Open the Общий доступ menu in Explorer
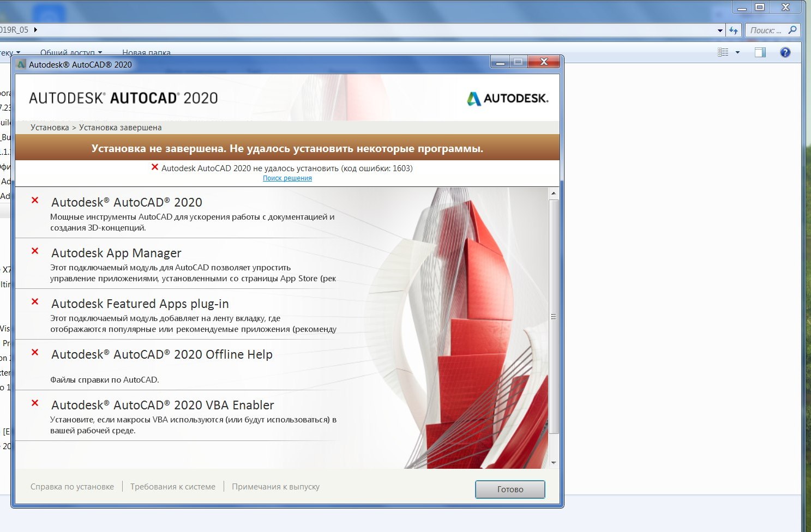This screenshot has width=811, height=532. coord(71,52)
